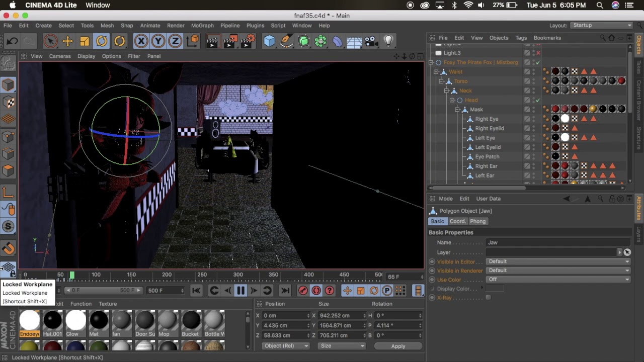Collapse the Mask tree node
This screenshot has height=362, width=644.
(x=457, y=110)
